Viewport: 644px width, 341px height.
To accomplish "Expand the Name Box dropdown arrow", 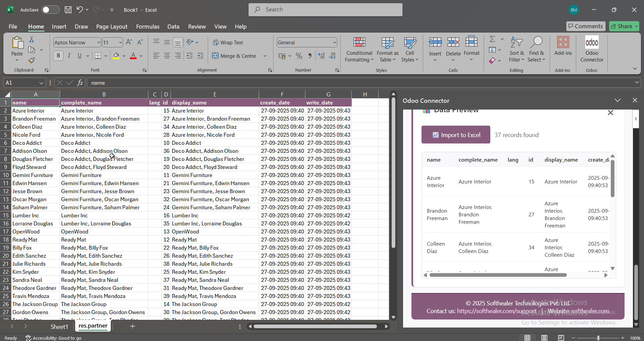I will pyautogui.click(x=41, y=83).
